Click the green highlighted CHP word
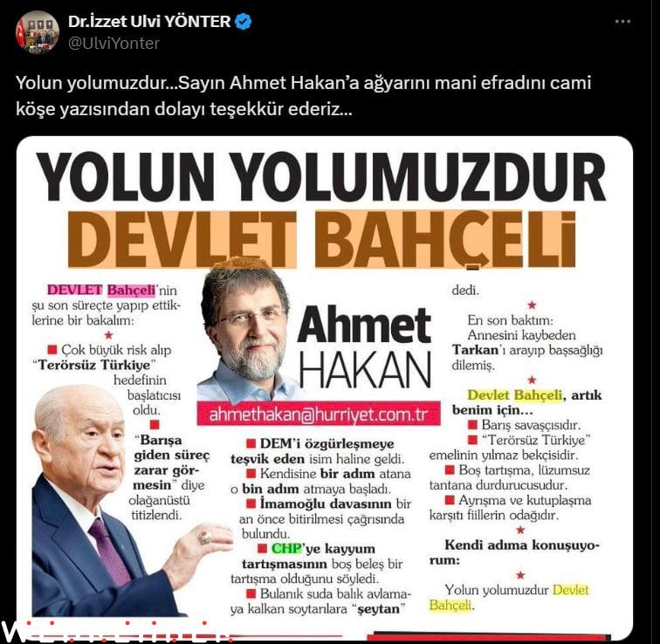The height and width of the screenshot is (644, 660). 286,549
